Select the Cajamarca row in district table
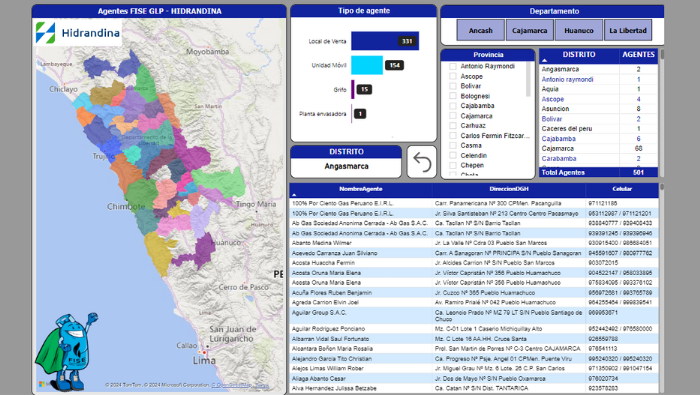Screen dimensions: 700x395 [598, 149]
